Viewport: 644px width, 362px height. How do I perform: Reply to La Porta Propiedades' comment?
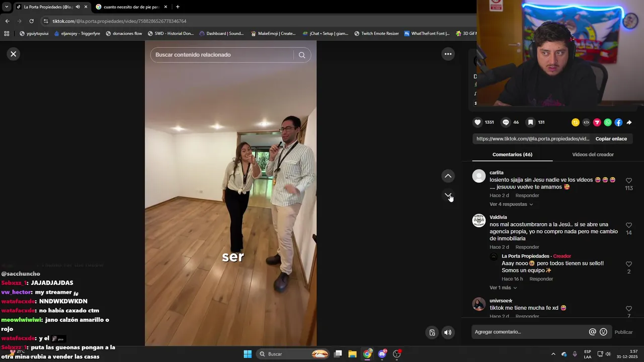click(541, 279)
